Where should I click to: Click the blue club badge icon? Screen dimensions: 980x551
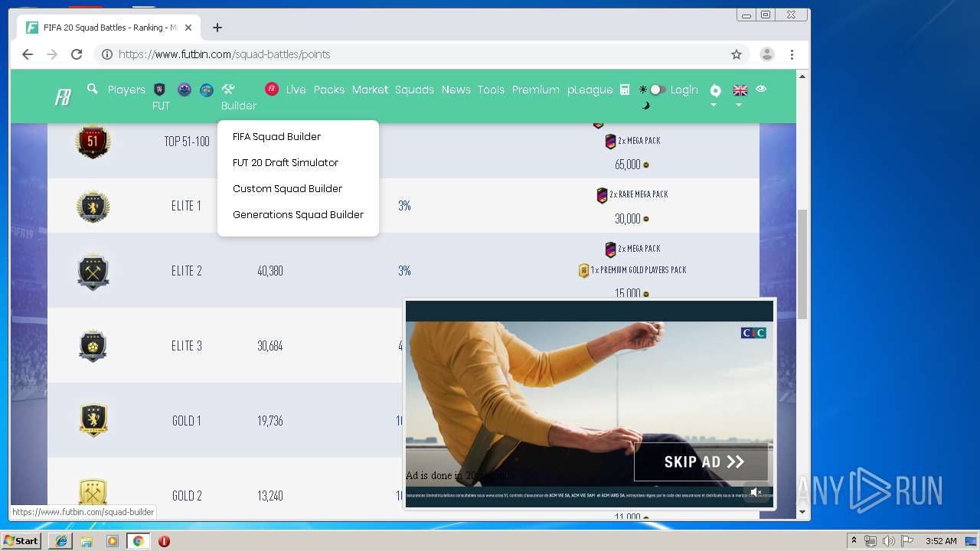207,90
